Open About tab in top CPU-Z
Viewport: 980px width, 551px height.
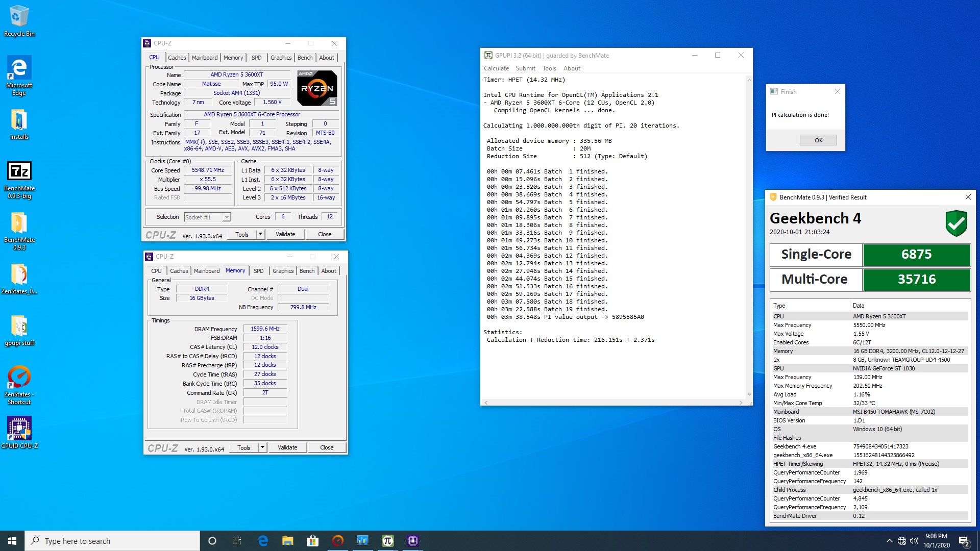tap(327, 58)
